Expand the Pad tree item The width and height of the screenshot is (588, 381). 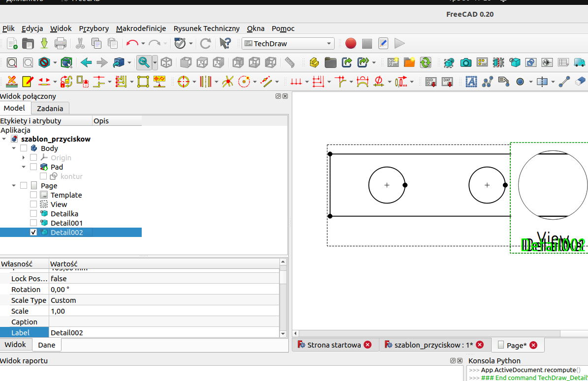[x=23, y=167]
